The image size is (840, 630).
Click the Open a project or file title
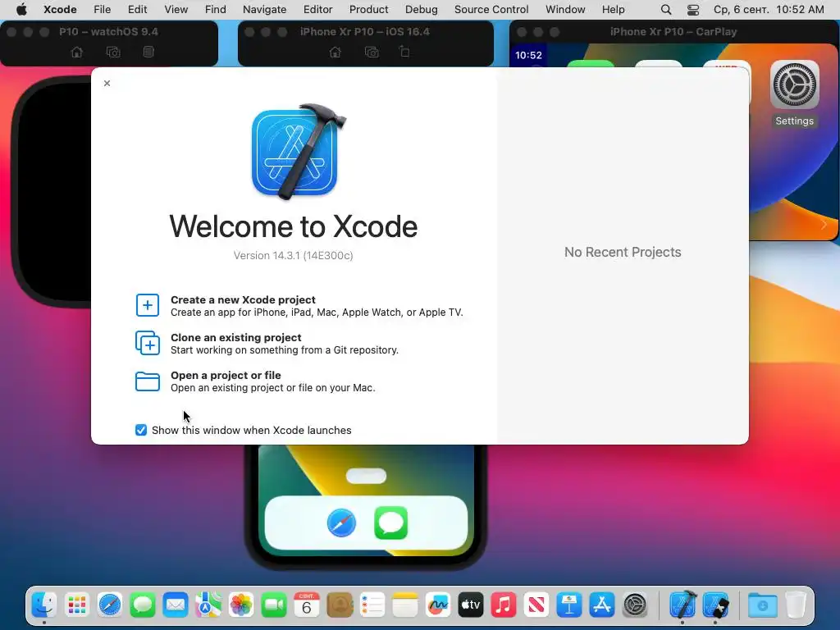[226, 375]
